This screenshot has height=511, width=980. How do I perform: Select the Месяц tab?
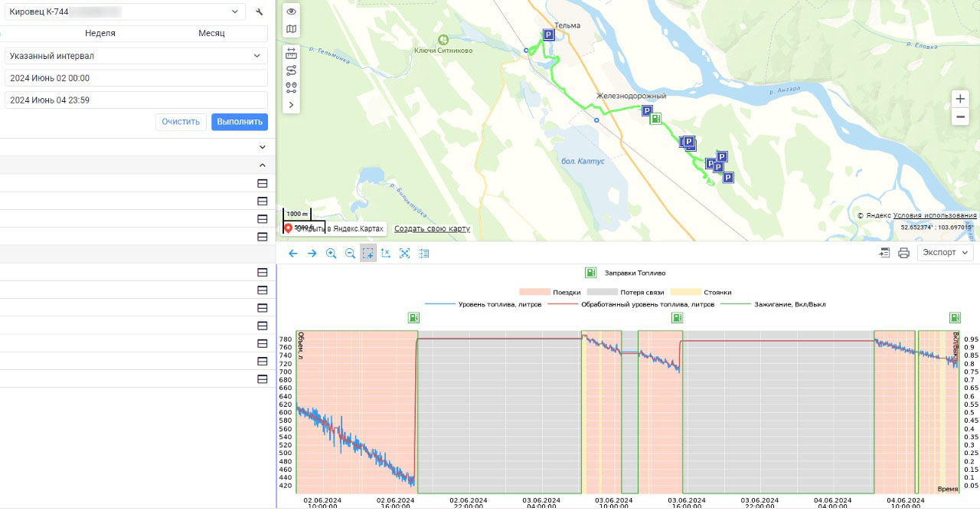(x=211, y=34)
